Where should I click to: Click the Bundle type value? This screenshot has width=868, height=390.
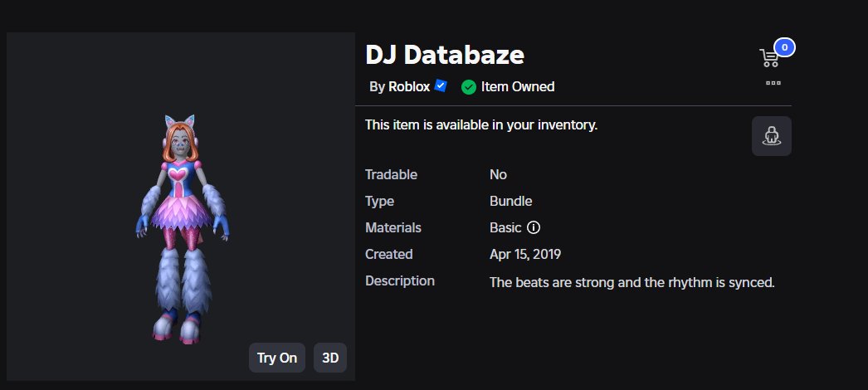point(511,202)
